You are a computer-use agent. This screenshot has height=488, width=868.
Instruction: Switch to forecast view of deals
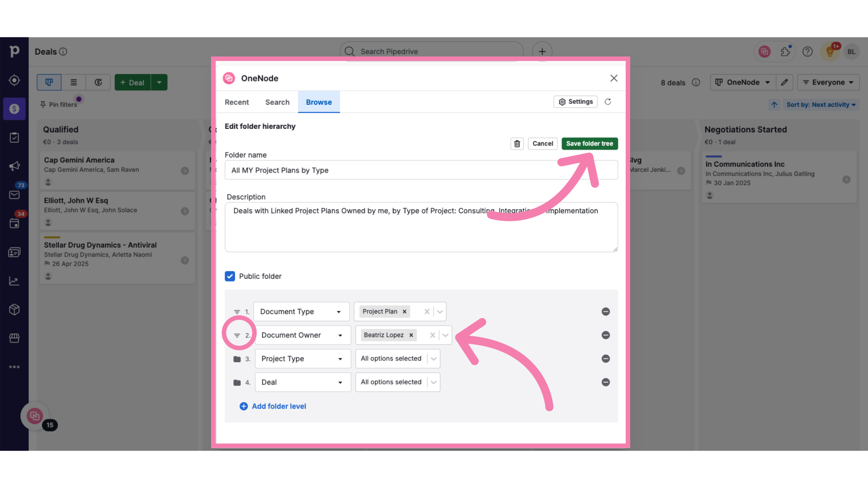point(98,82)
